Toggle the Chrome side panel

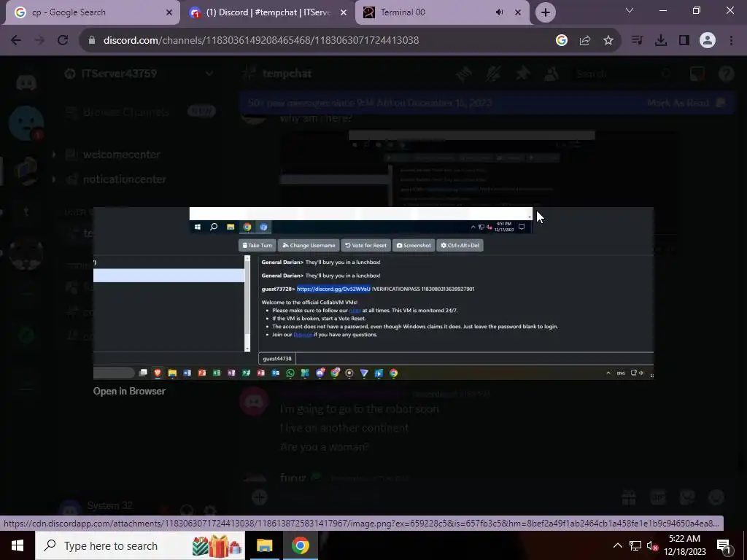pyautogui.click(x=684, y=41)
